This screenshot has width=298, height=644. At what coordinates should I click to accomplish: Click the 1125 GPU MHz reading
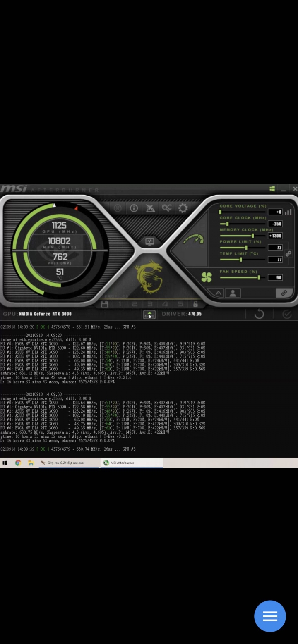pos(59,225)
